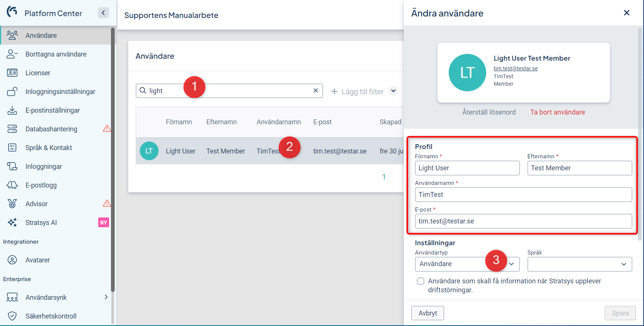Click the Databashantering warning triangle icon
644x326 pixels.
pyautogui.click(x=107, y=129)
